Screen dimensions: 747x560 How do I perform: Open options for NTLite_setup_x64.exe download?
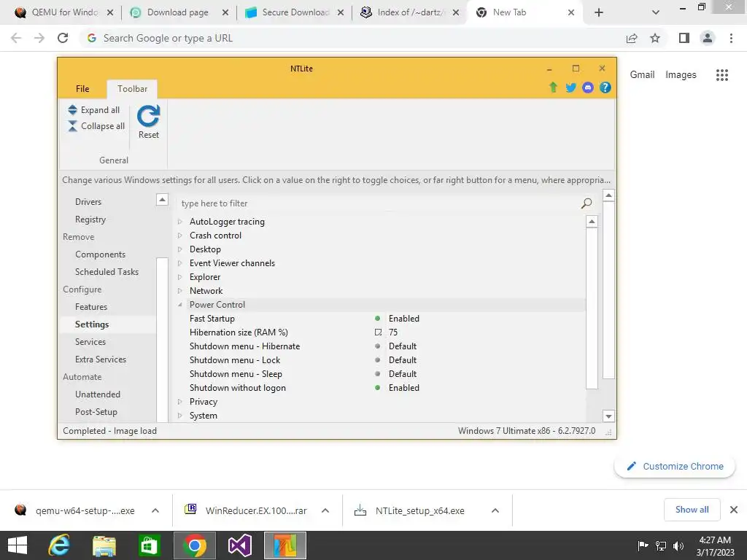[x=495, y=510]
